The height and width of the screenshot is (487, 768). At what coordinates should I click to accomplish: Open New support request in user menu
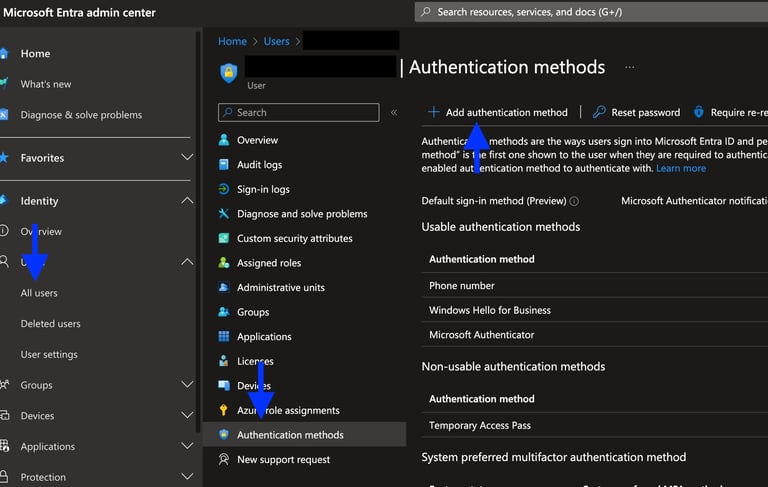(x=283, y=460)
